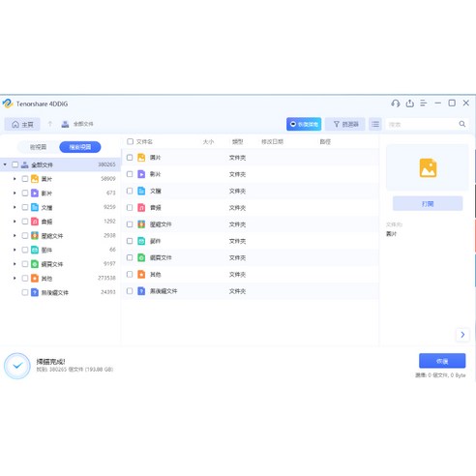Expand the video category in the left tree
Image resolution: width=476 pixels, height=476 pixels.
click(x=15, y=193)
